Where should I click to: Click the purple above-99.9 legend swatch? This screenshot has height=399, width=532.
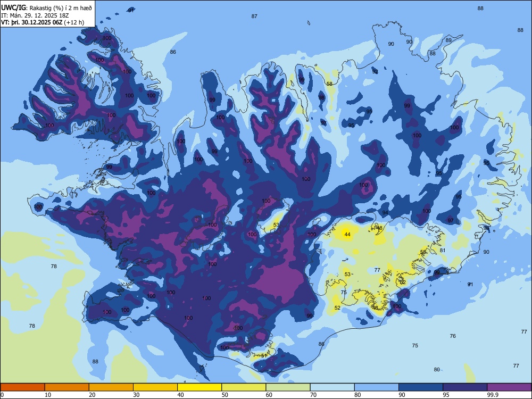coord(509,387)
